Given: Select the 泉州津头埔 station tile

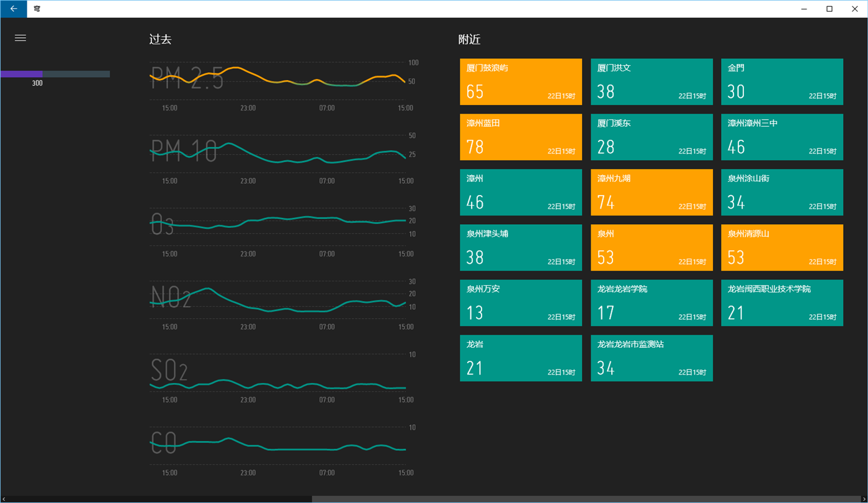Looking at the screenshot, I should click(521, 248).
